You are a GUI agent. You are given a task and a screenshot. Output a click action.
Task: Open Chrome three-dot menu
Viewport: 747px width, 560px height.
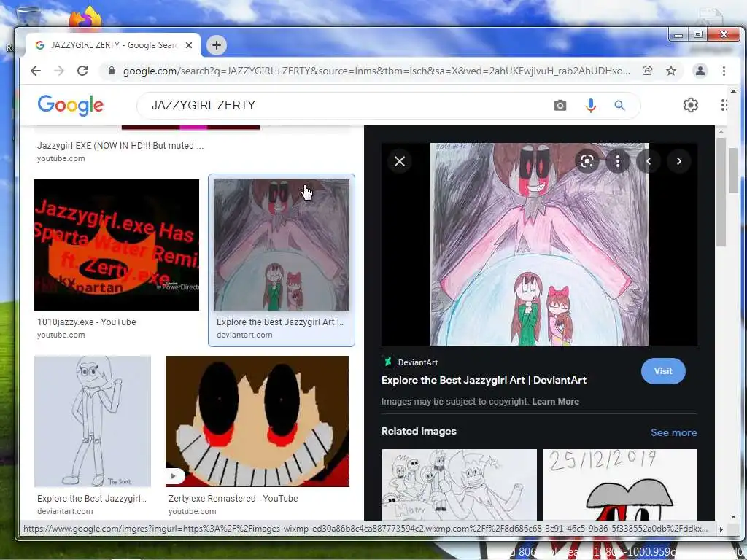coord(724,71)
